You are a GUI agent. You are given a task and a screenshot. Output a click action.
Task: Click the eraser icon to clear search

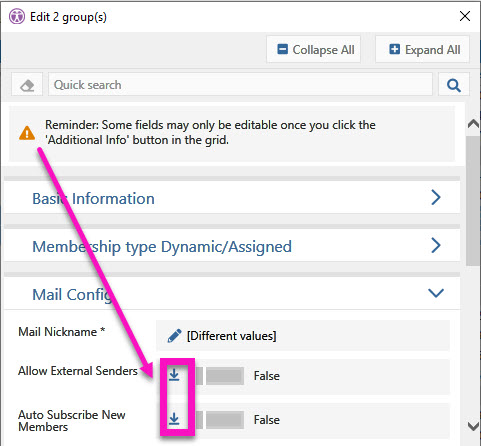click(27, 85)
